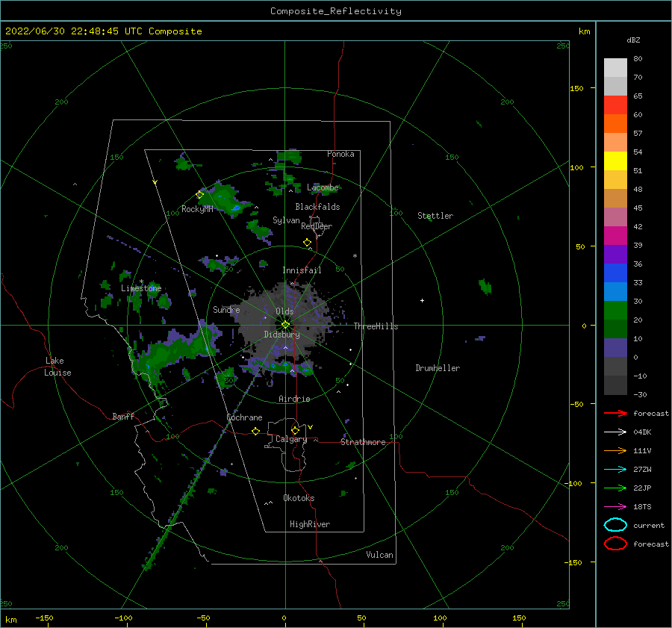Select the light gray 70–80 dBZ swatch
Image resolution: width=672 pixels, height=628 pixels.
coord(615,68)
